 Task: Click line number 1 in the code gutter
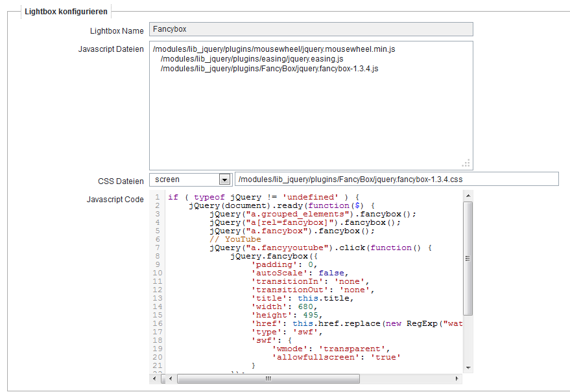point(157,197)
